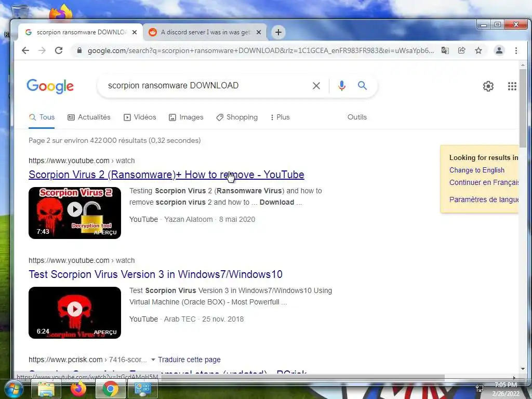Reload the current Google page
The height and width of the screenshot is (399, 532).
[59, 50]
